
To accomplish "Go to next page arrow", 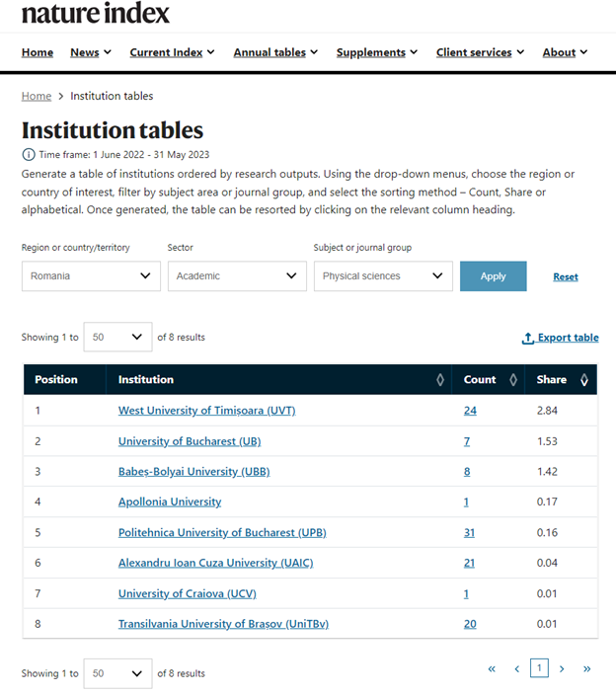I will click(x=562, y=669).
